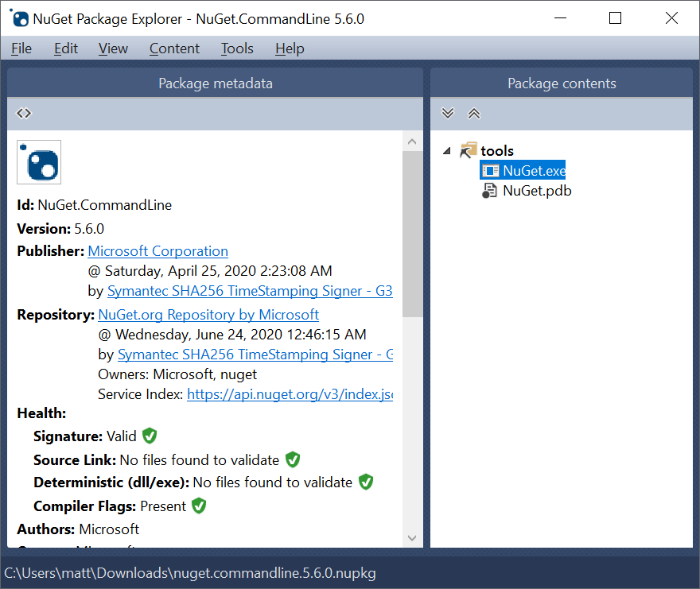Image resolution: width=700 pixels, height=589 pixels.
Task: Open the Help menu
Action: (290, 48)
